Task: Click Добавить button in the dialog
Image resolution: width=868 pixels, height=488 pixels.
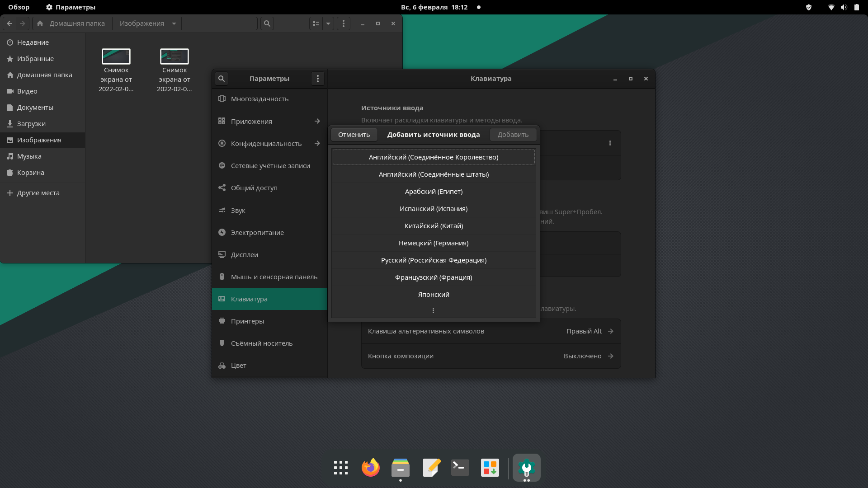Action: point(513,135)
